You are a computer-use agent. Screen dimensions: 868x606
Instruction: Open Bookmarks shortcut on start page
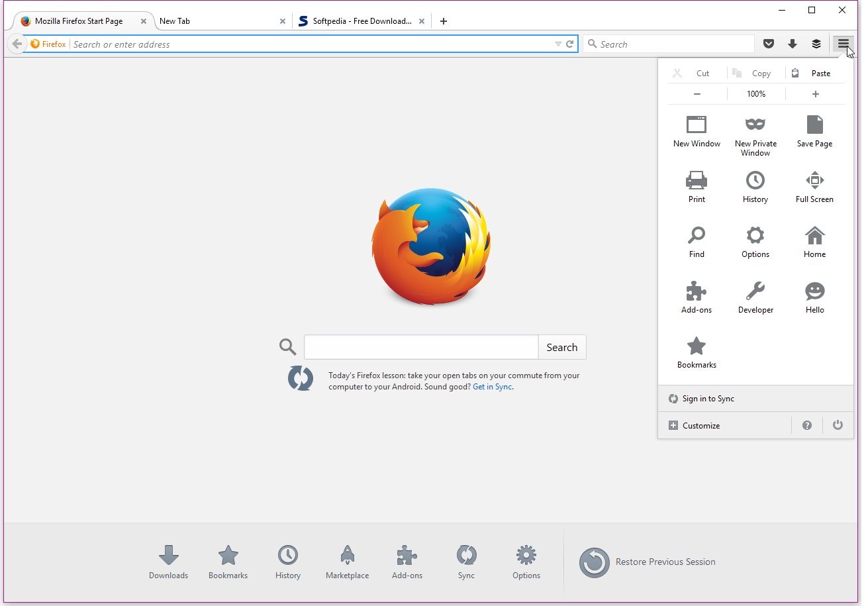(x=228, y=562)
